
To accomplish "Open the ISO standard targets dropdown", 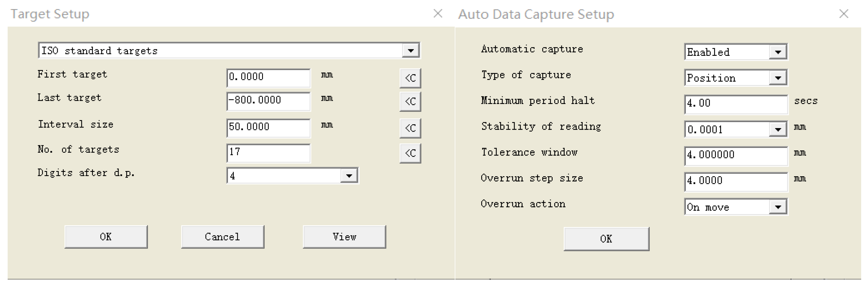I will point(410,51).
